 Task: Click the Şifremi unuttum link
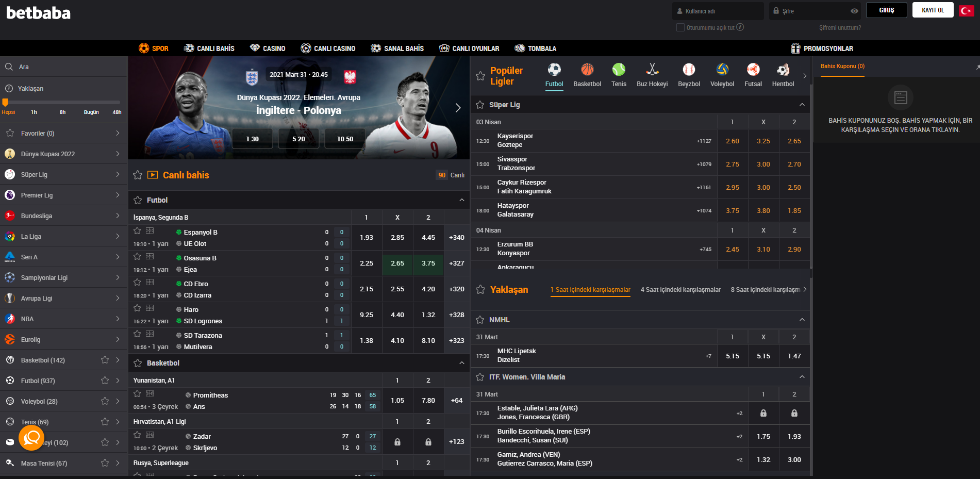pyautogui.click(x=840, y=28)
